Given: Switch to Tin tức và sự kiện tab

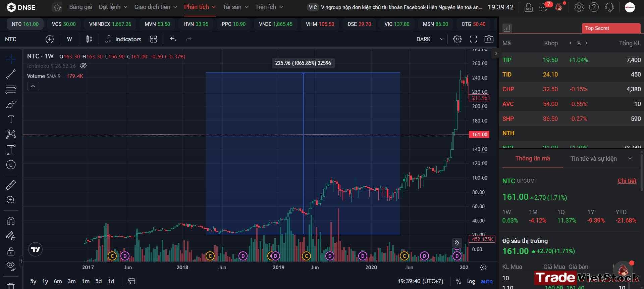Looking at the screenshot, I should coord(593,159).
